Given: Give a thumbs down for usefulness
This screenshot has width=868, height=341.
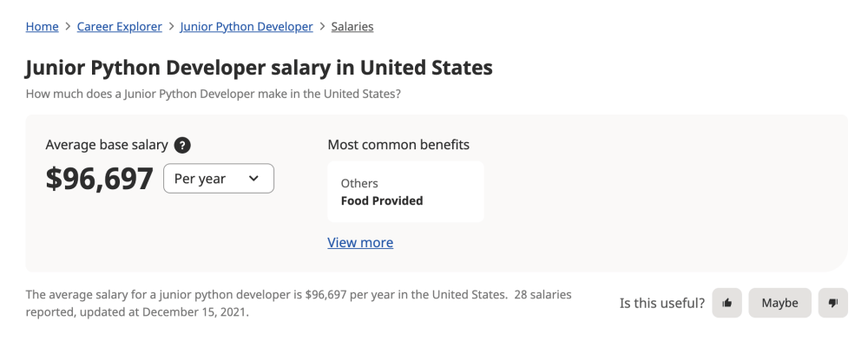Looking at the screenshot, I should (833, 303).
